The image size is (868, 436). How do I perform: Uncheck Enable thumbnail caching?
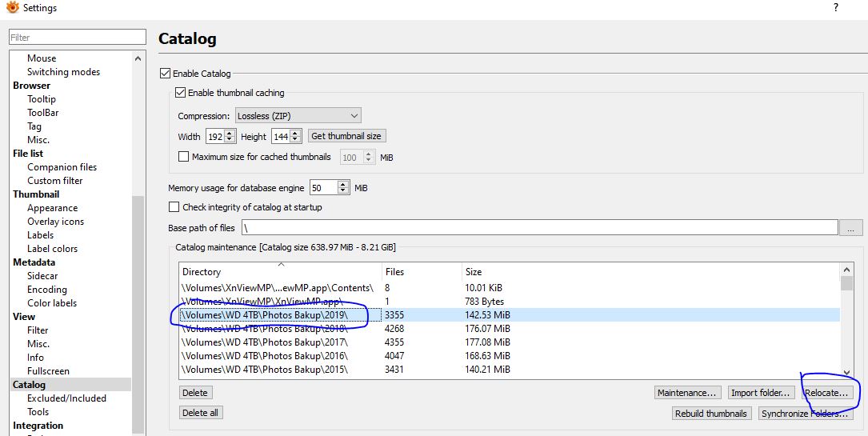[x=181, y=93]
